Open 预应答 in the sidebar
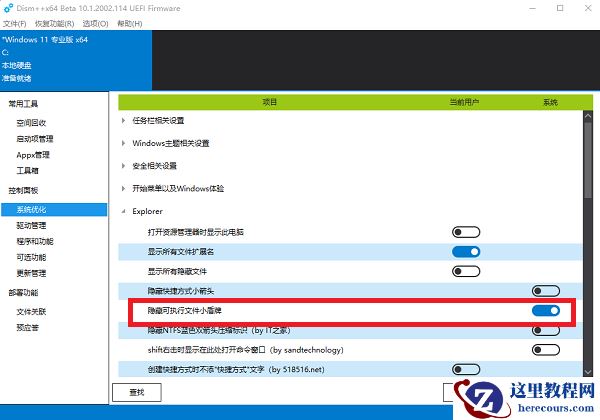Viewport: 600px width, 420px height. (x=28, y=328)
